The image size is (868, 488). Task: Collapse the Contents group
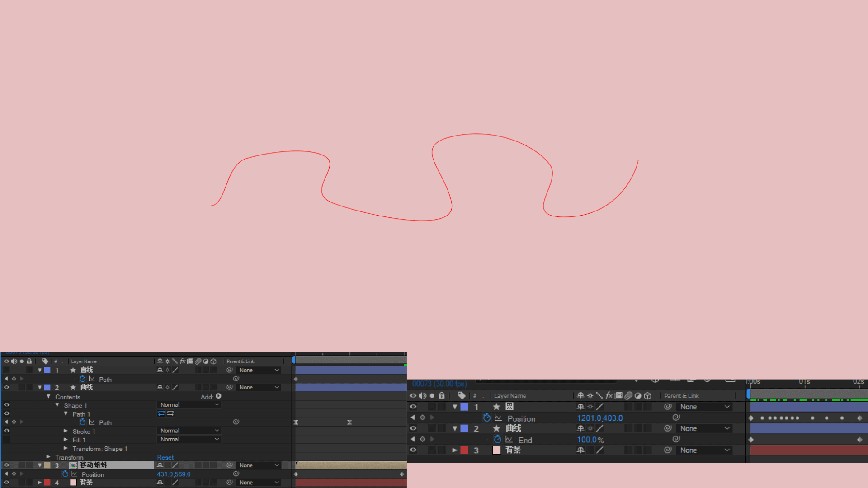point(48,396)
